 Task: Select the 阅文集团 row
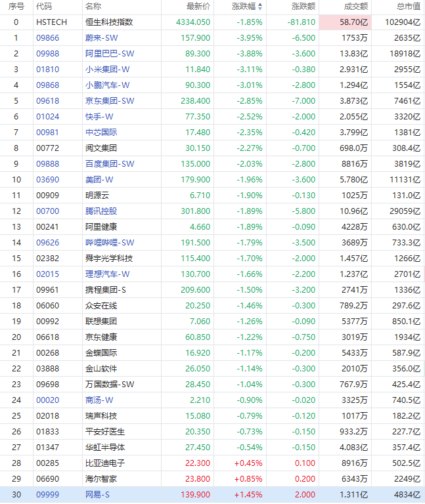tap(212, 148)
